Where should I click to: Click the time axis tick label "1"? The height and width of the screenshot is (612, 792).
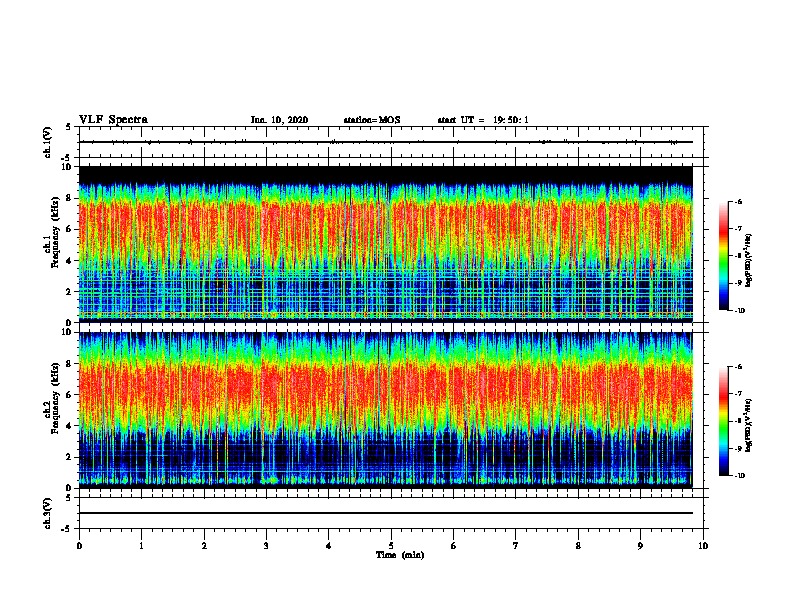coord(141,546)
